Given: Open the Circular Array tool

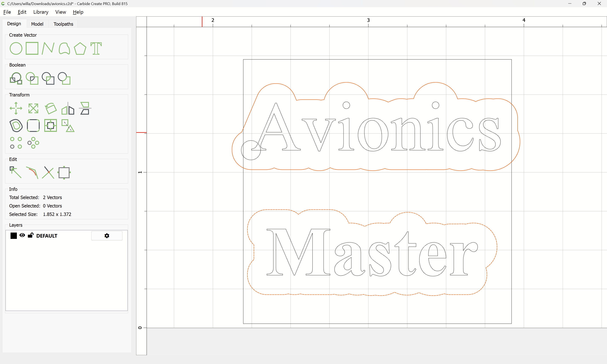Looking at the screenshot, I should pos(33,143).
